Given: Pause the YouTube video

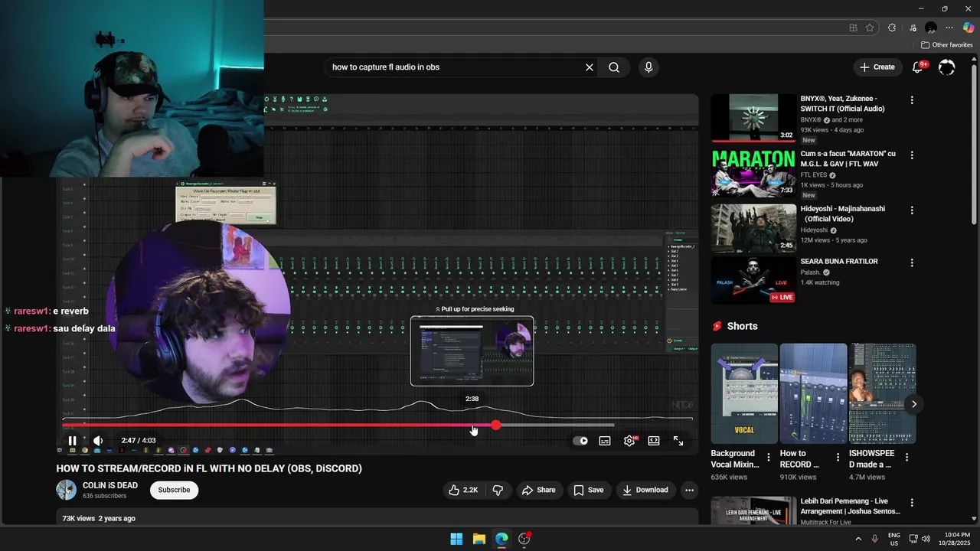Looking at the screenshot, I should (72, 441).
